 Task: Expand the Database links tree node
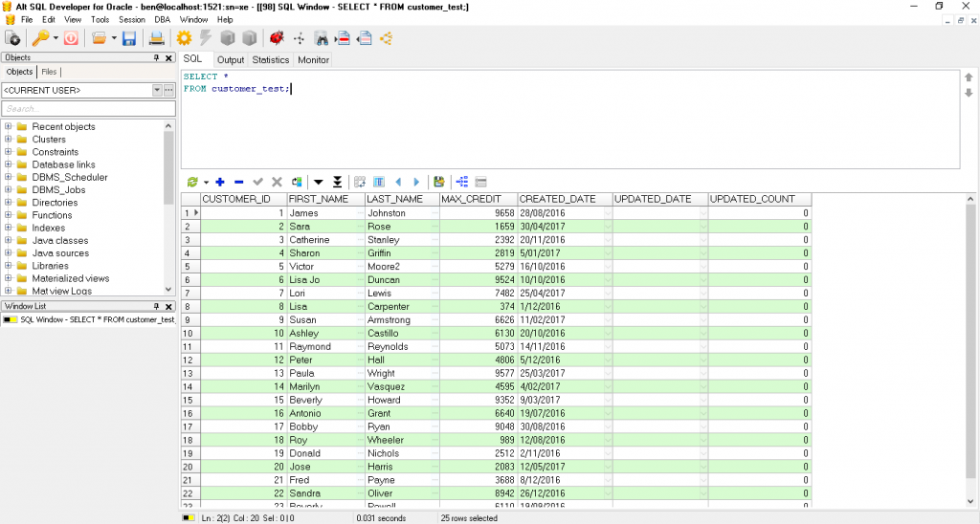[9, 164]
